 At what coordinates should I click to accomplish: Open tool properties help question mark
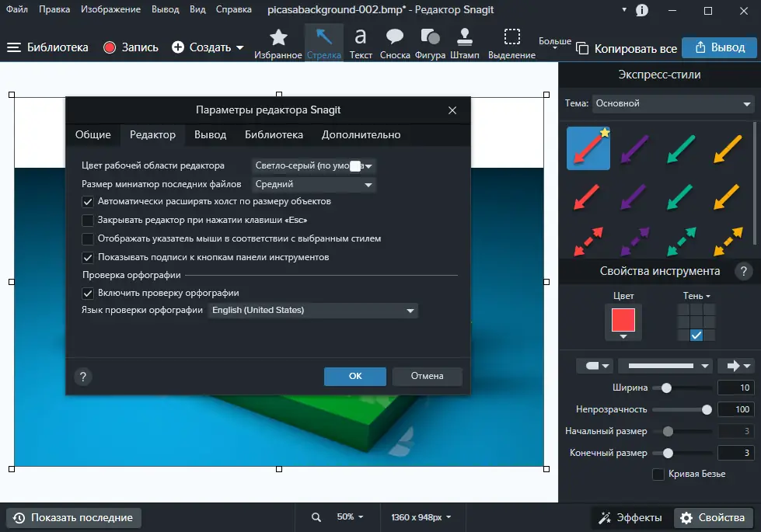(x=744, y=271)
